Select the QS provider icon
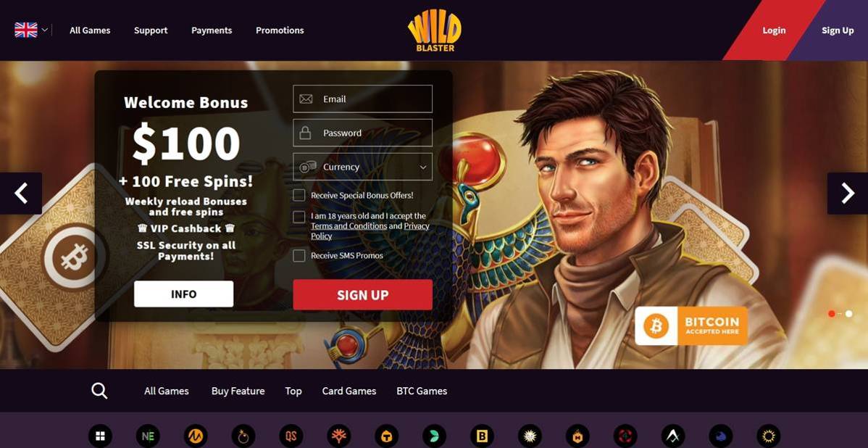Image resolution: width=868 pixels, height=448 pixels. click(x=291, y=436)
